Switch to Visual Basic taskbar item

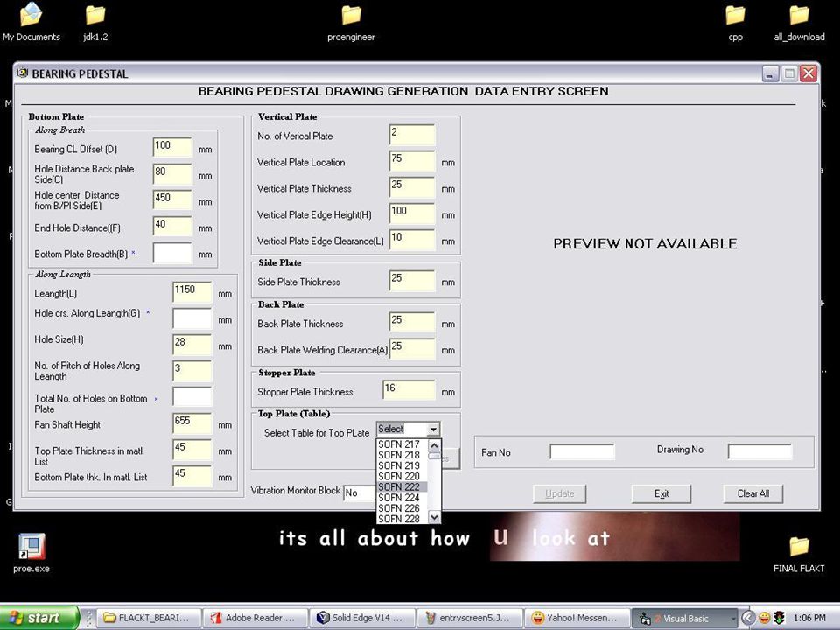683,618
